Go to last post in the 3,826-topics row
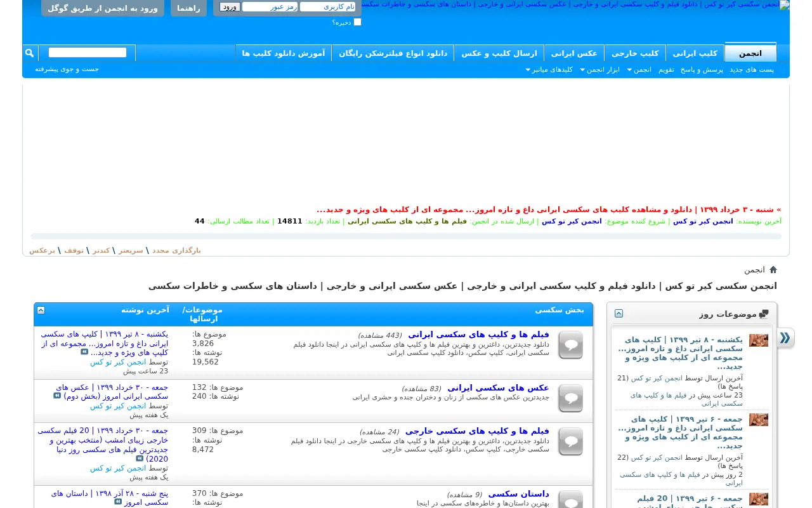Viewport: 812px width, 508px height. [x=84, y=352]
